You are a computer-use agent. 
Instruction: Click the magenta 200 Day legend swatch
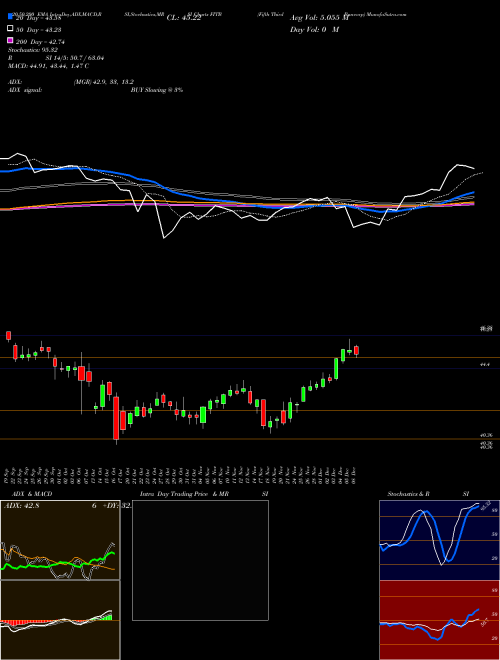tap(10, 40)
